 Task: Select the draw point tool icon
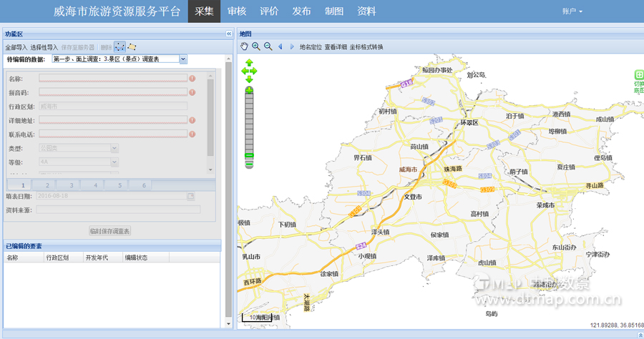[x=119, y=46]
